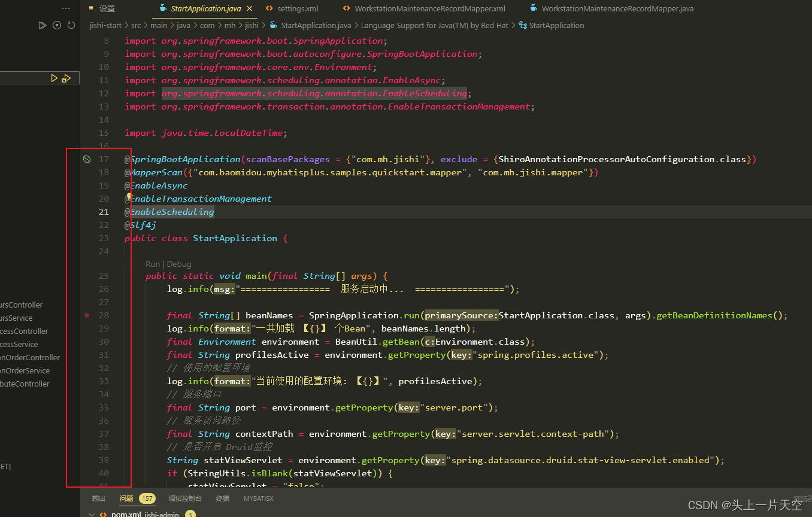Open the 终端 panel tab
The image size is (812, 517).
coord(223,498)
